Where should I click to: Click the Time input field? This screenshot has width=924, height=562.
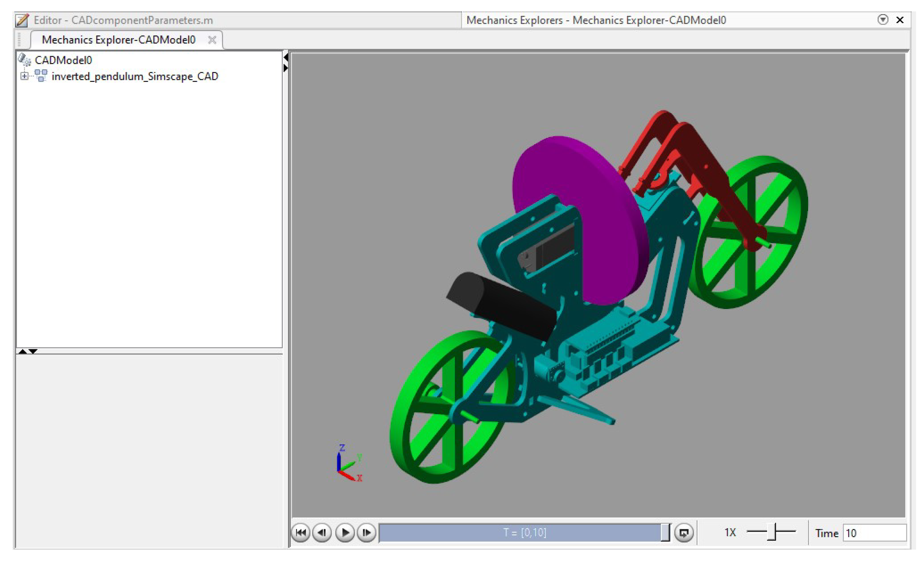[874, 533]
